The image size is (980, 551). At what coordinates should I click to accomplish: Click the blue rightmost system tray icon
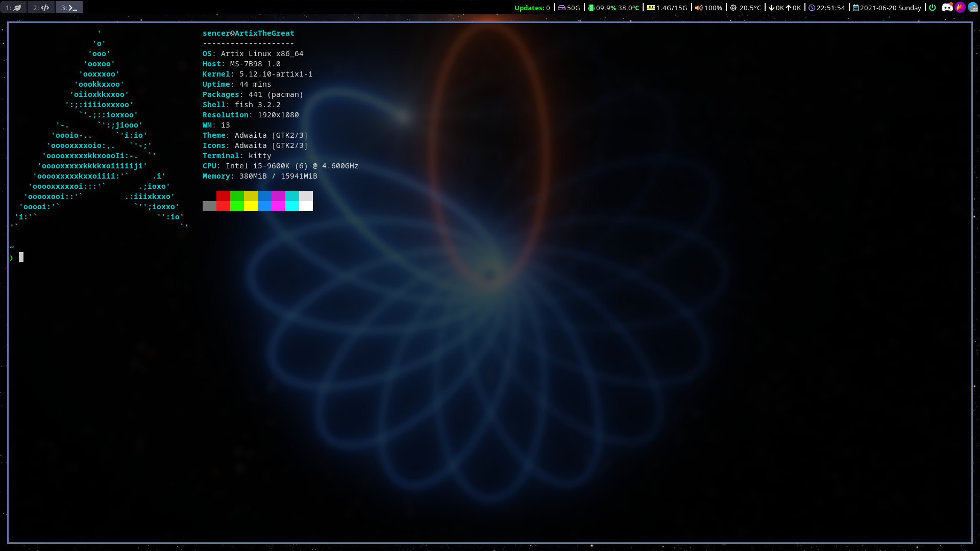(973, 8)
